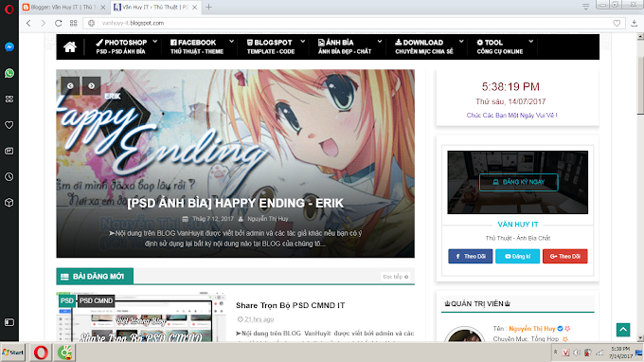Open Share Trọn Bộ PSD CMND IT post
The height and width of the screenshot is (362, 644).
[x=291, y=305]
